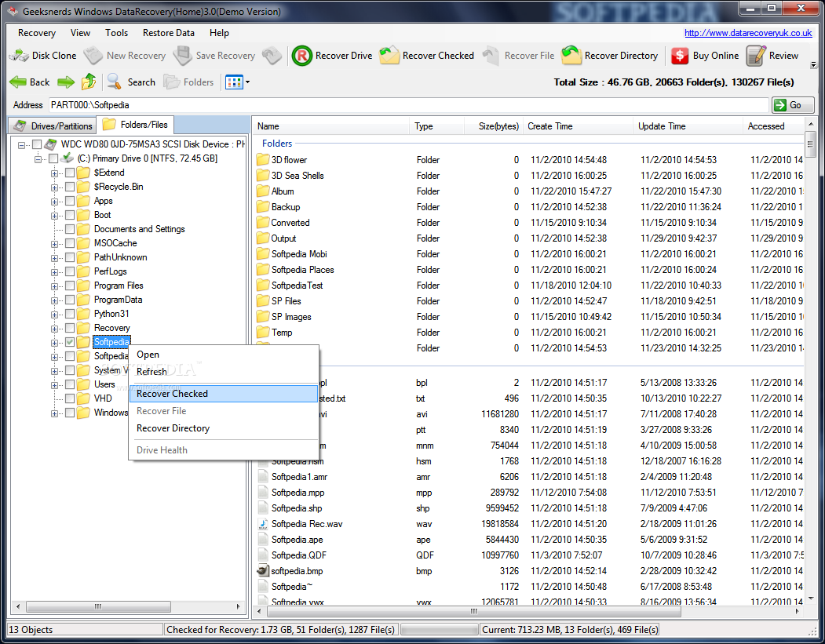Click the Recover Checked toolbar icon
825x644 pixels.
389,55
